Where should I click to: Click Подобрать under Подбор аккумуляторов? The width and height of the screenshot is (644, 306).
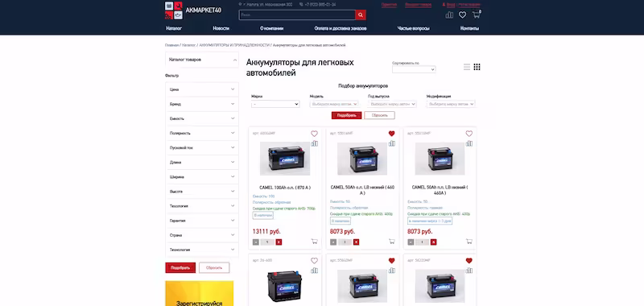click(x=347, y=115)
